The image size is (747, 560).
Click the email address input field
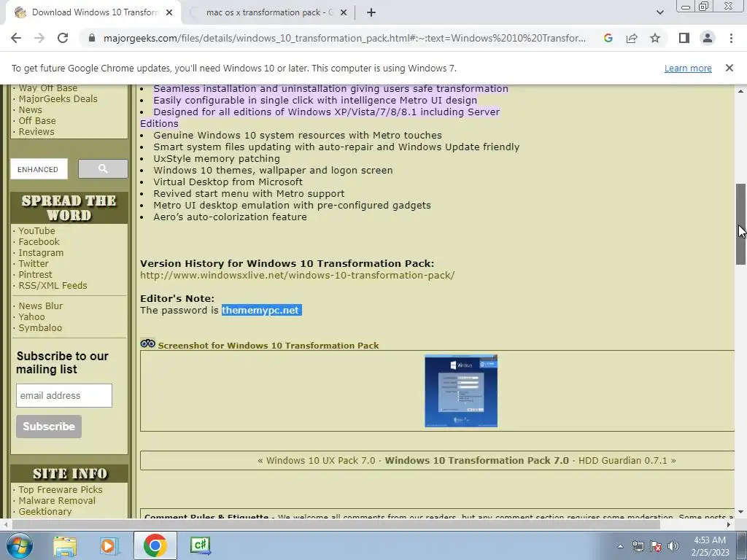point(64,395)
